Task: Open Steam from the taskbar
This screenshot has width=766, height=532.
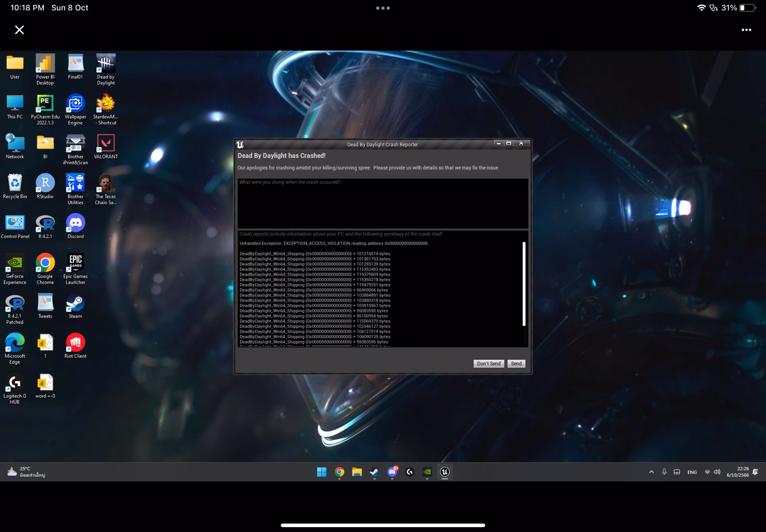Action: tap(374, 472)
